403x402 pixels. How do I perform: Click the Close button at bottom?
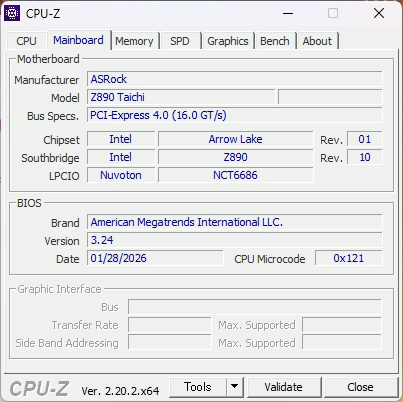click(360, 387)
